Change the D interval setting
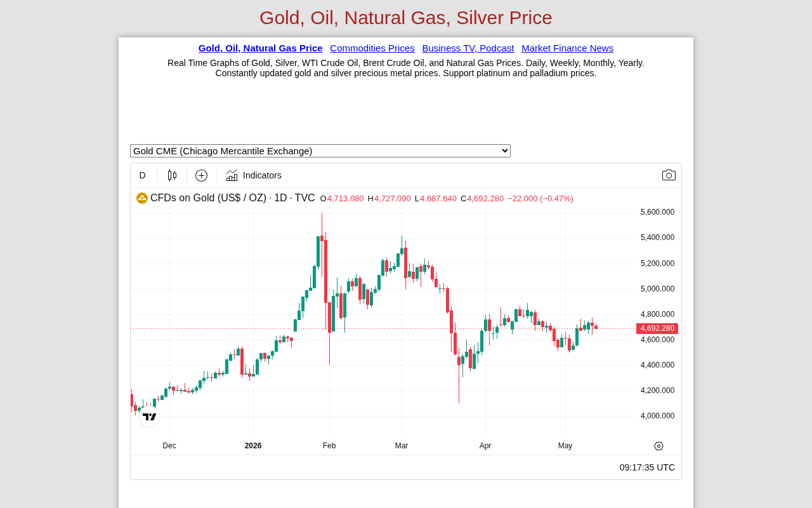 pos(142,175)
